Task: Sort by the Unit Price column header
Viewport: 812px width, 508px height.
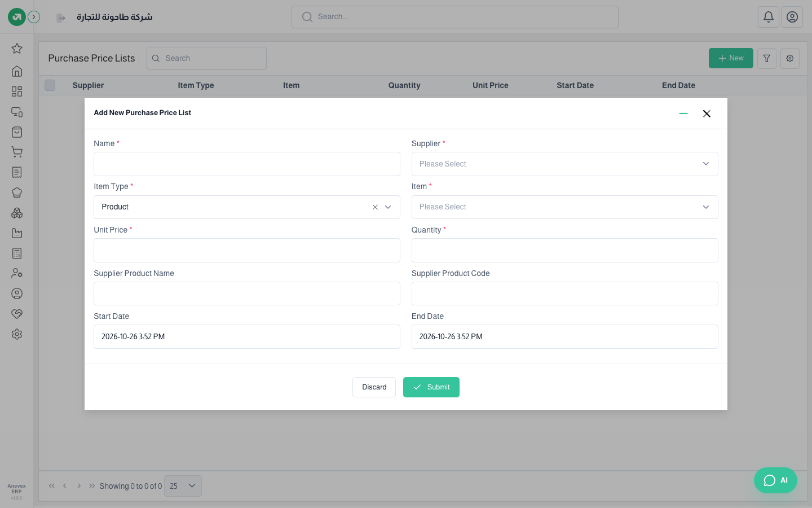Action: (x=491, y=85)
